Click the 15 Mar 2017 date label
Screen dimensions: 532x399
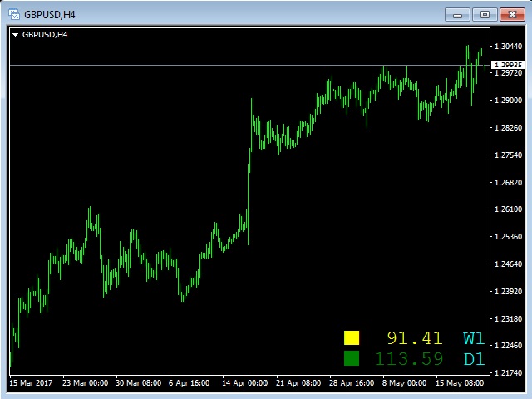[x=31, y=383]
